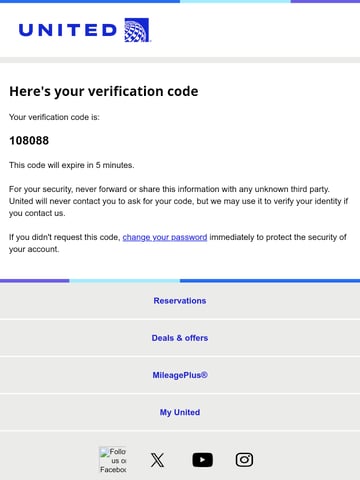Open the Reservations footer link
Screen dimensions: 360x480
tap(180, 301)
